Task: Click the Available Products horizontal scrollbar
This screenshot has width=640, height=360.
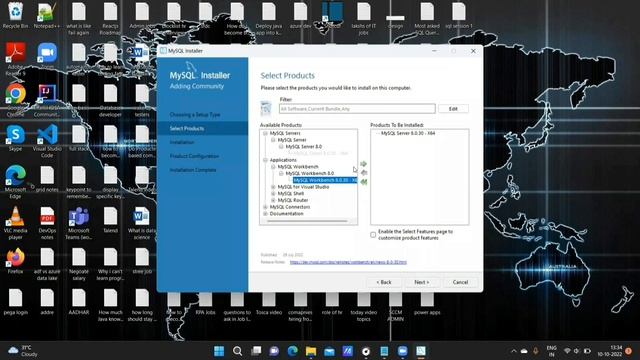Action: click(x=307, y=221)
